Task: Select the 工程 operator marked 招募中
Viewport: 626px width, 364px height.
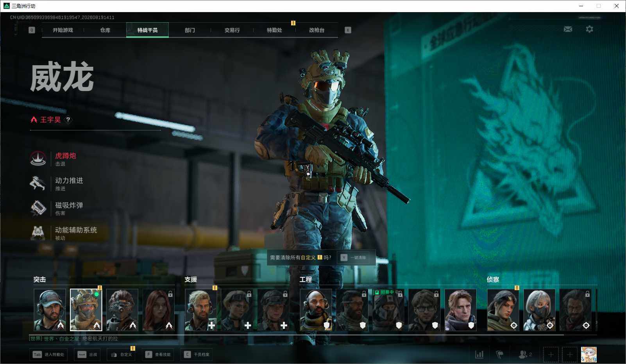Action: 388,310
